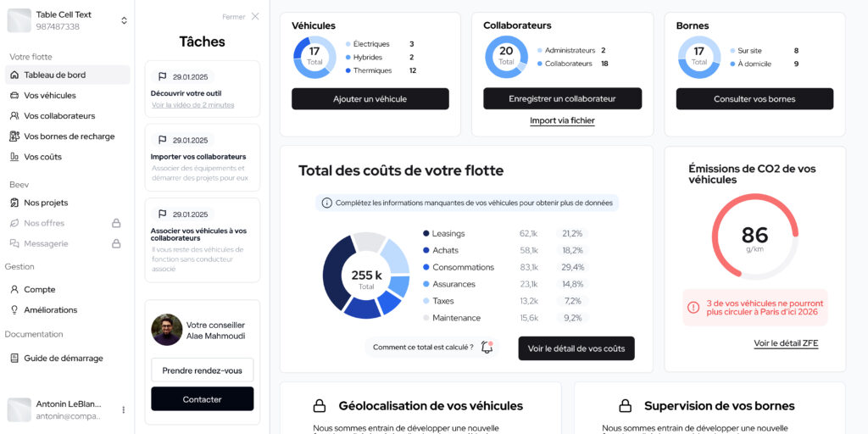
Task: Close the Tâches panel with the X
Action: click(255, 16)
